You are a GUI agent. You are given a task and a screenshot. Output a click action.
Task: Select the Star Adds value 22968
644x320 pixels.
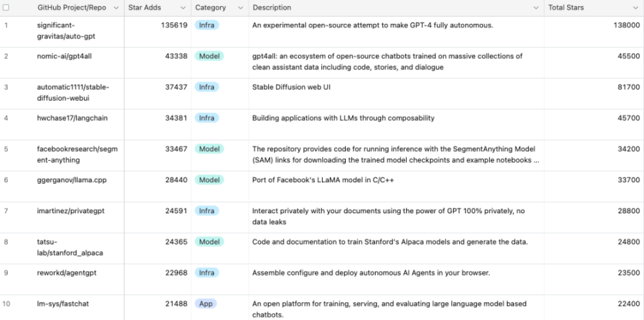176,273
